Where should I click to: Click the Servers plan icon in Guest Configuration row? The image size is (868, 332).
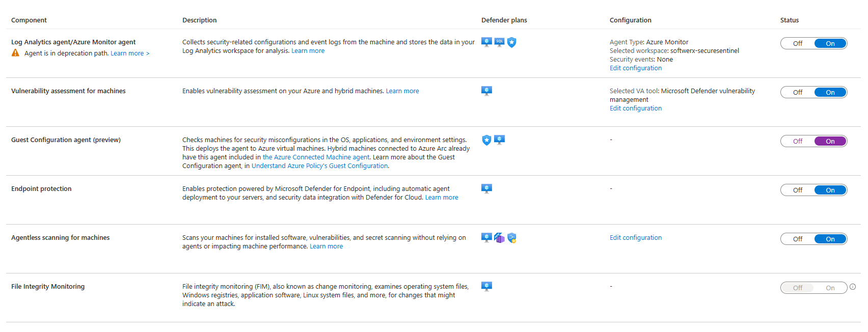(499, 140)
